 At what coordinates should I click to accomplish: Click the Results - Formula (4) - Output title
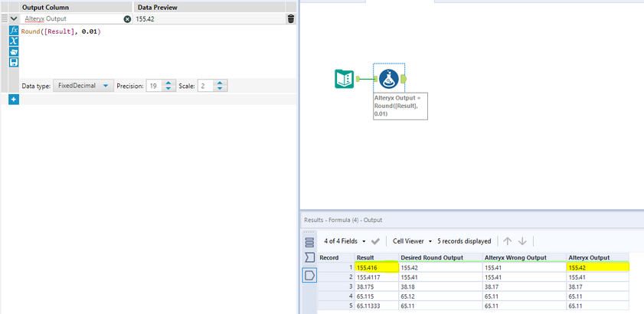click(343, 220)
